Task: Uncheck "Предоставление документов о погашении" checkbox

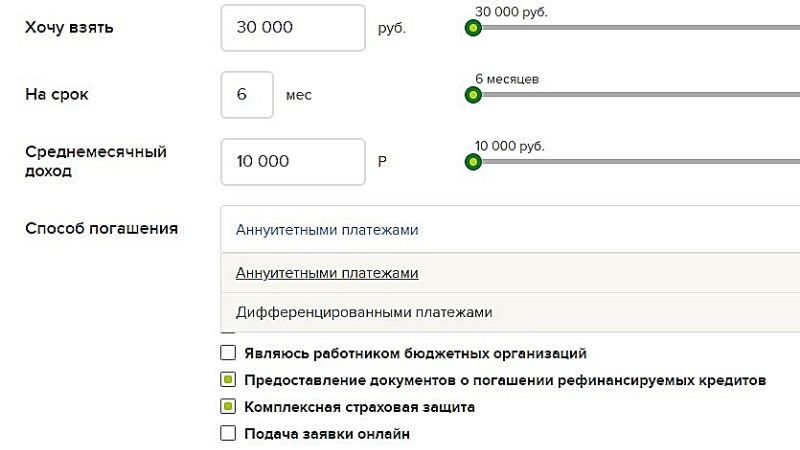Action: (228, 380)
